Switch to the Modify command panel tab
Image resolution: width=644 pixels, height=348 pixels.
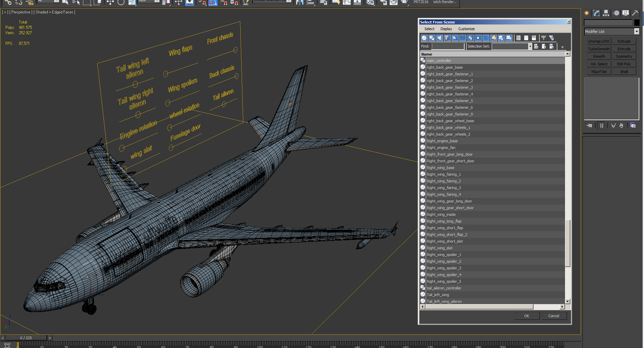(x=596, y=13)
